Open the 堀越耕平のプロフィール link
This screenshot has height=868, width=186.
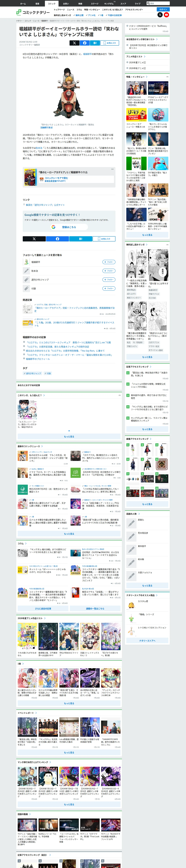tap(38, 359)
